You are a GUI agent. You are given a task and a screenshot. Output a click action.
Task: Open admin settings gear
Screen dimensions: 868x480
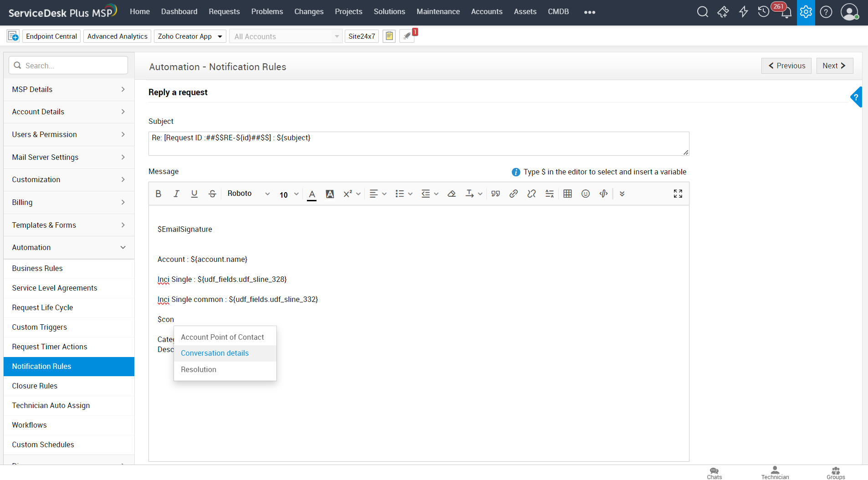[x=806, y=12]
